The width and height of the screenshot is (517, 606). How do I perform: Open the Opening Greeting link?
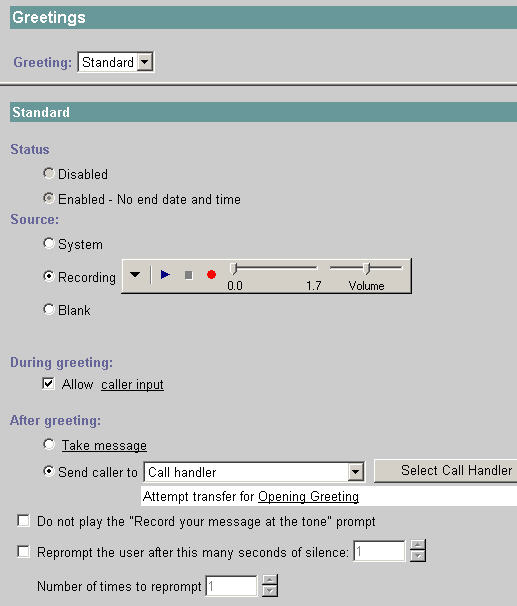308,496
